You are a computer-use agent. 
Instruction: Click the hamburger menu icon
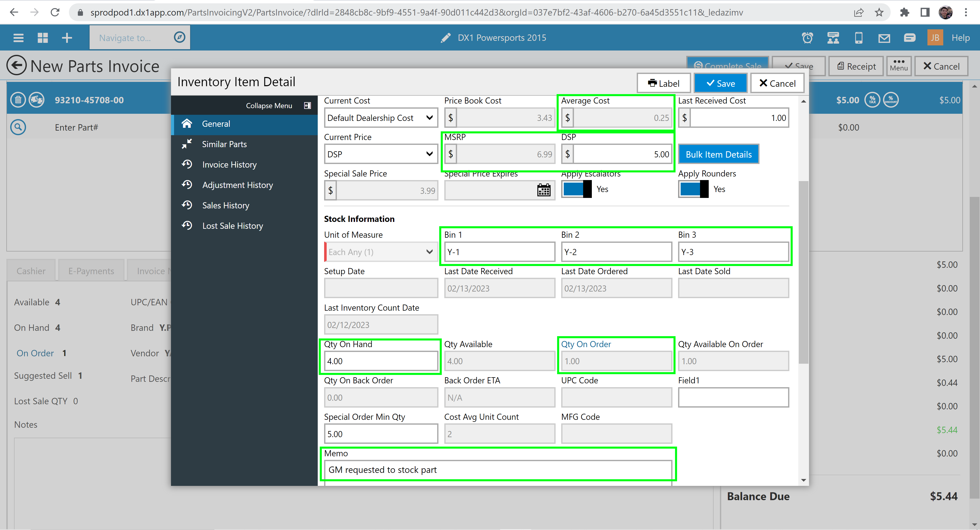(18, 38)
